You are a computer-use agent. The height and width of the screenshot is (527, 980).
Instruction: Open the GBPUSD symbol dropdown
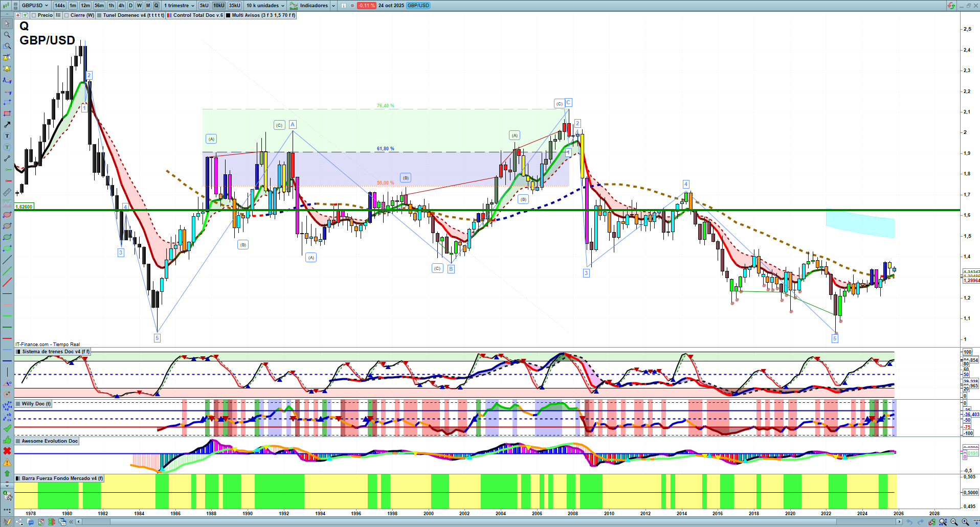[35, 6]
